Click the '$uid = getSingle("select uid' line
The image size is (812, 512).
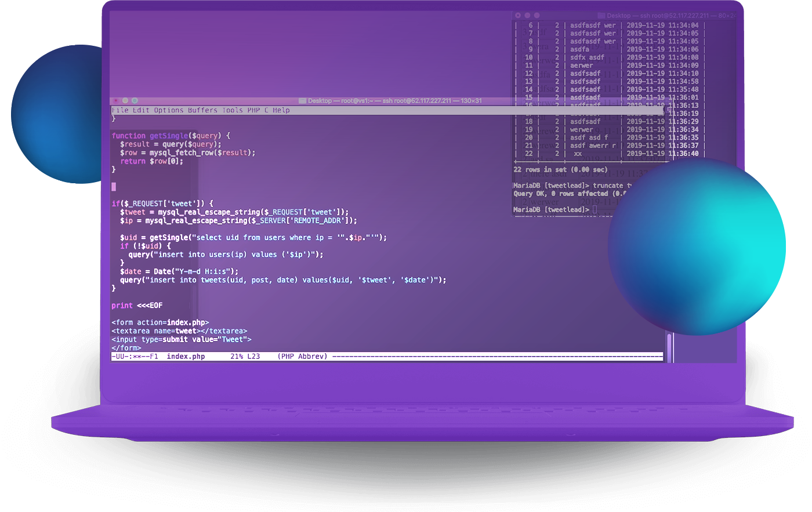(253, 238)
